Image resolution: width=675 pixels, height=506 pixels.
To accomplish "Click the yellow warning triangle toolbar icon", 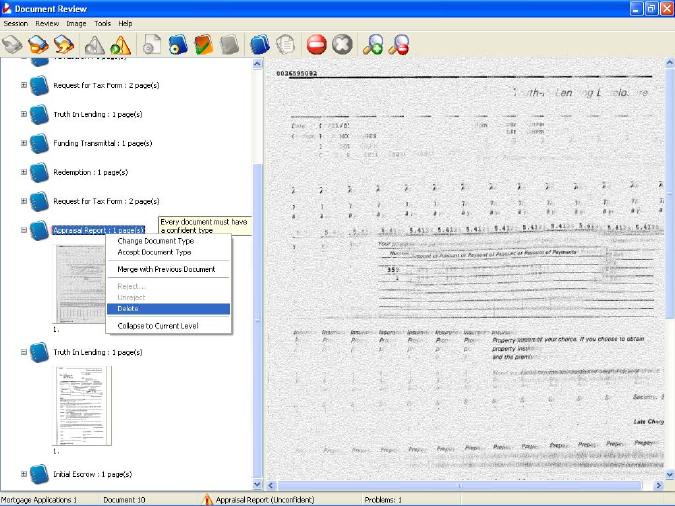I will click(x=121, y=44).
